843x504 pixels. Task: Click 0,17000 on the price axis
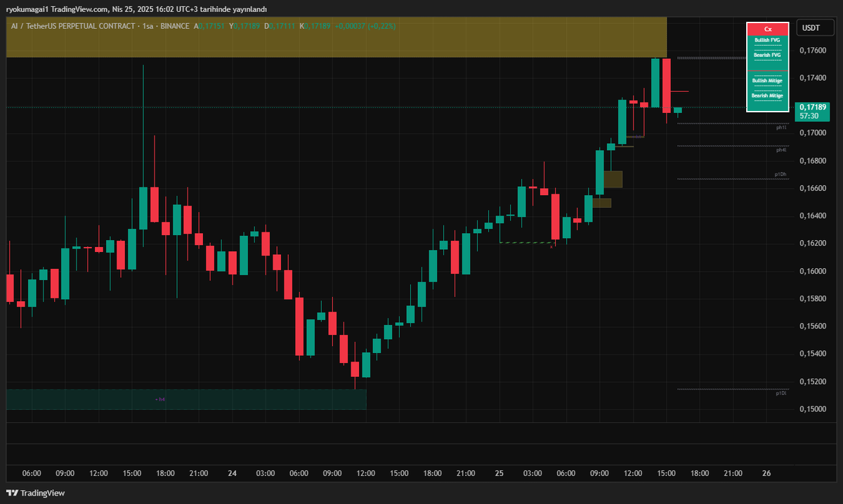[813, 133]
